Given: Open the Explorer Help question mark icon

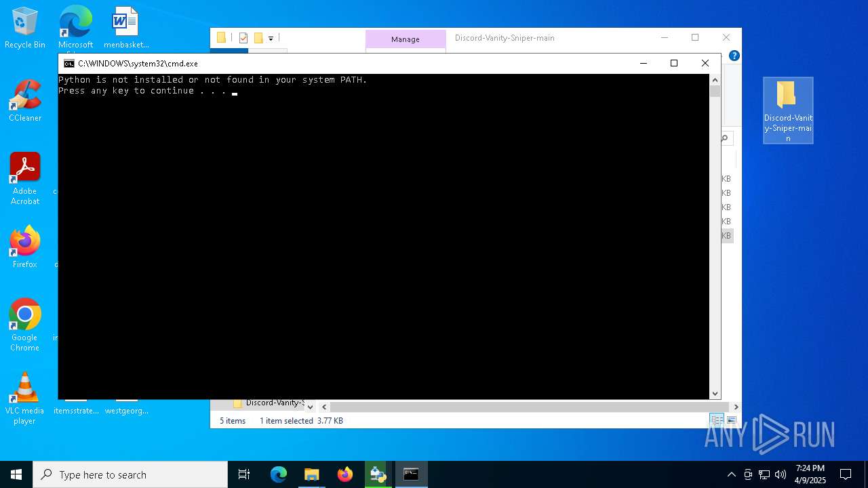Looking at the screenshot, I should (x=734, y=56).
